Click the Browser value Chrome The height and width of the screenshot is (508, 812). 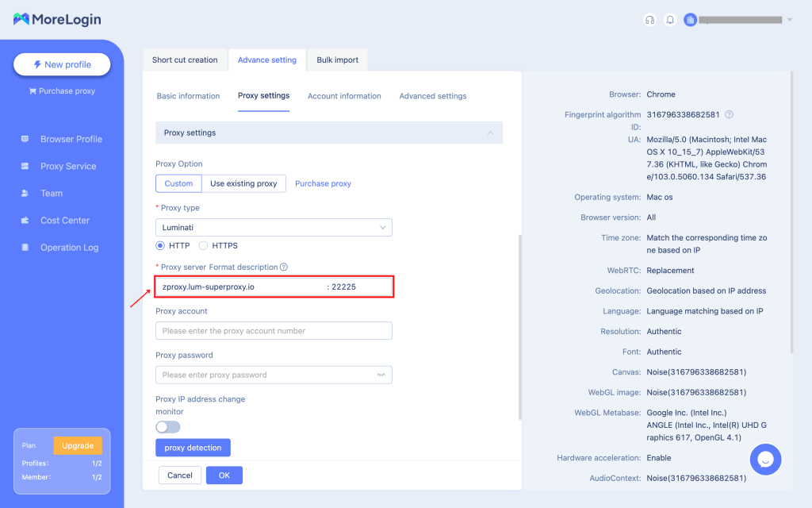(661, 94)
